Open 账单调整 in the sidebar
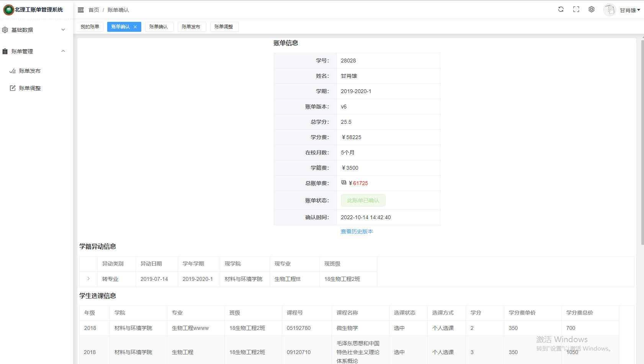 30,88
